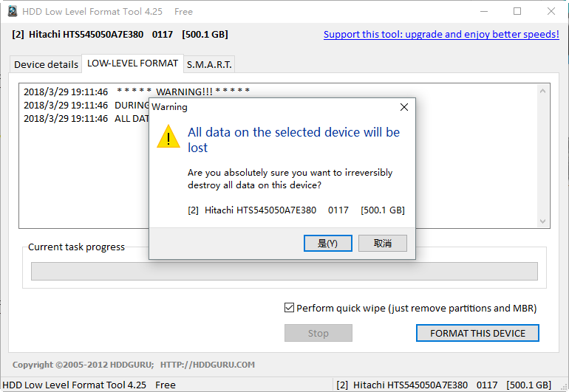Close the HDD Low Level Format Tool window
The width and height of the screenshot is (569, 392).
551,11
